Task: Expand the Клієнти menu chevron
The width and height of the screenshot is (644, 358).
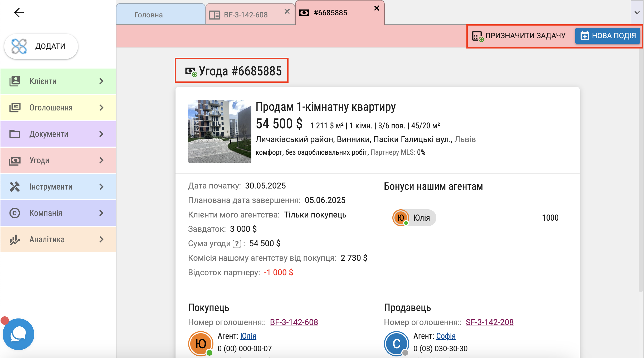Action: (x=101, y=81)
